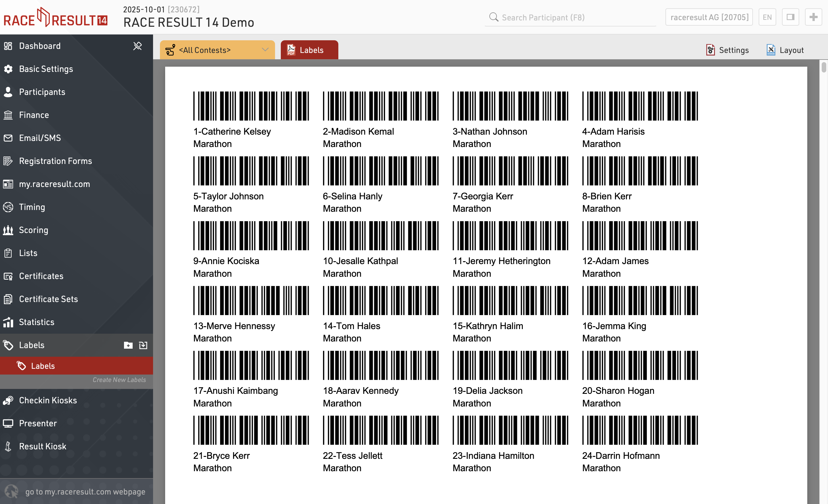Viewport: 828px width, 504px height.
Task: Toggle the side panel view icon
Action: (x=790, y=17)
